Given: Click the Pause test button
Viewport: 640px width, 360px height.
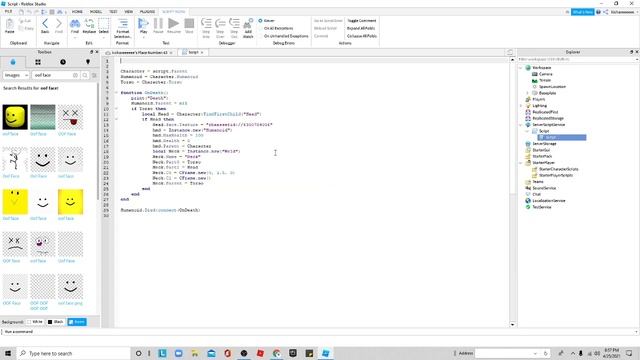Looking at the screenshot, I should [x=158, y=26].
